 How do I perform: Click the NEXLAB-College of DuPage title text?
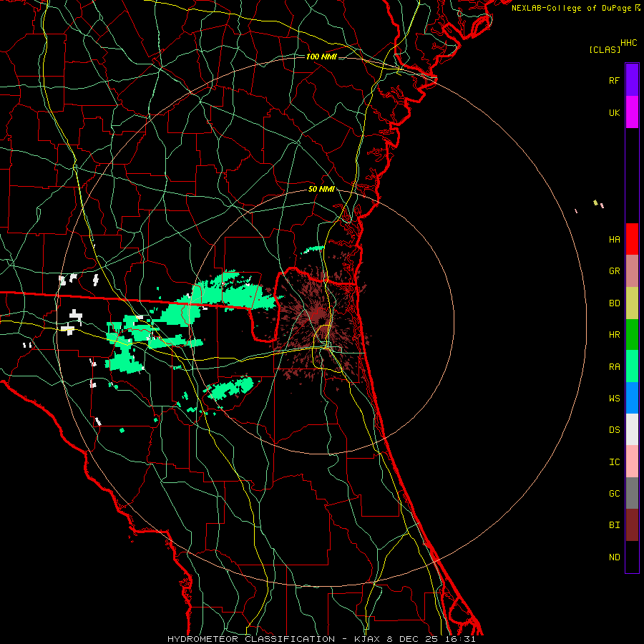tap(571, 8)
